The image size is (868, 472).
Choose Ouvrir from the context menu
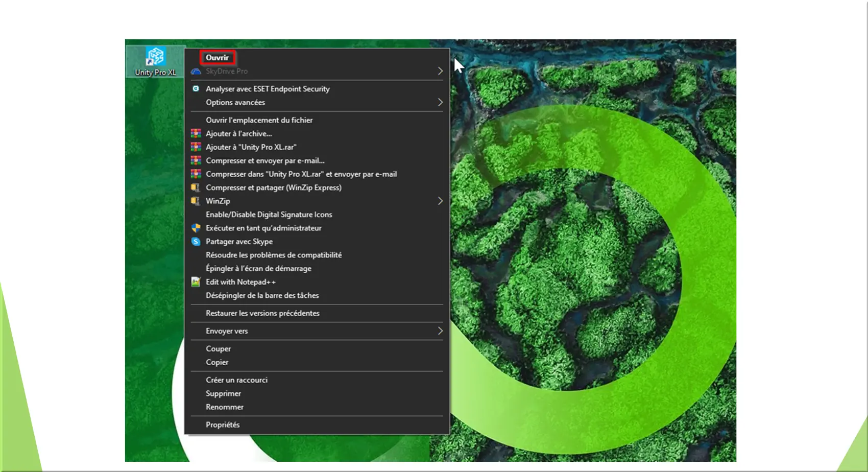pyautogui.click(x=217, y=58)
